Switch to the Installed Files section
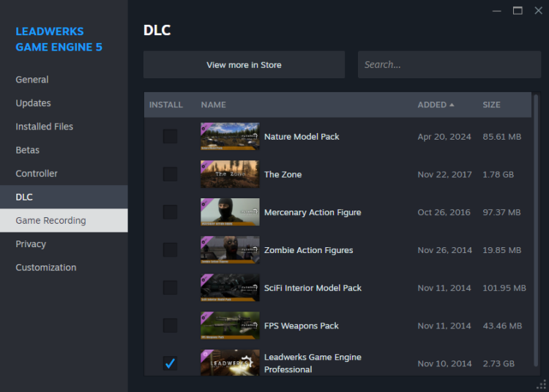This screenshot has height=392, width=549. coord(45,127)
